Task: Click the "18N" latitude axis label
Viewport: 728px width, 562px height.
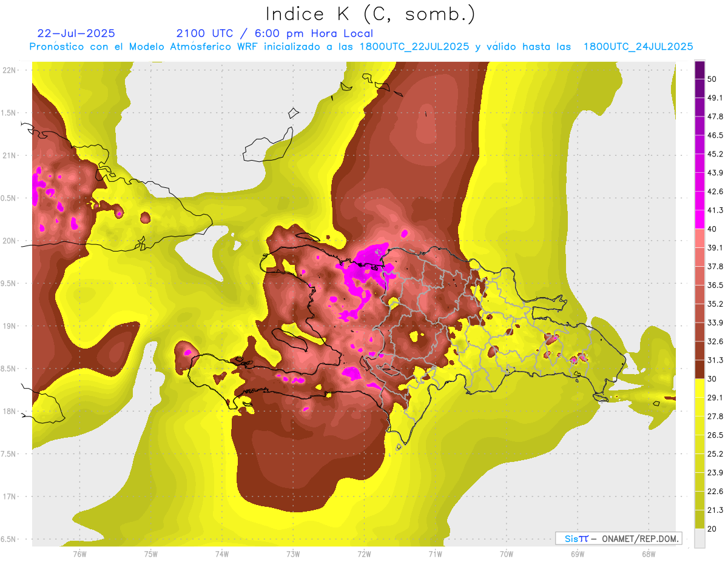Action: [9, 412]
